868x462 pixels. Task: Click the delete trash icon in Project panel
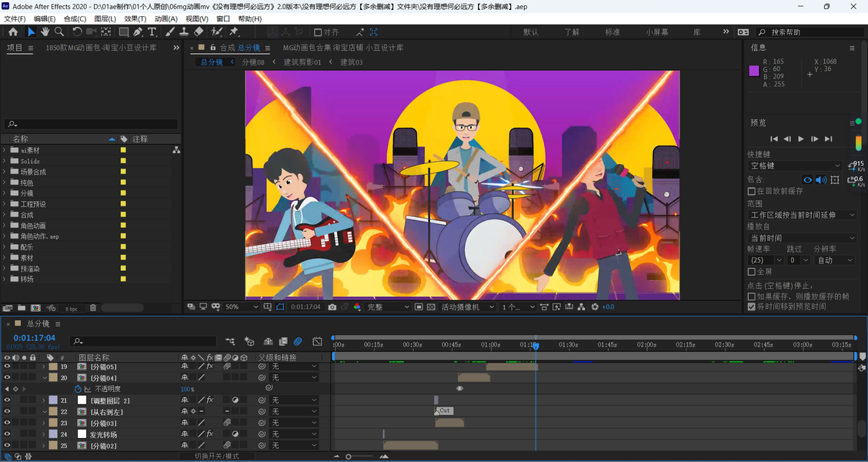pos(93,308)
